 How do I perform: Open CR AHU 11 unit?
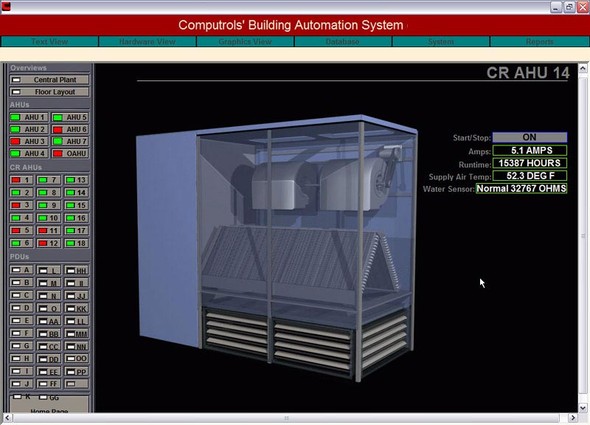49,230
